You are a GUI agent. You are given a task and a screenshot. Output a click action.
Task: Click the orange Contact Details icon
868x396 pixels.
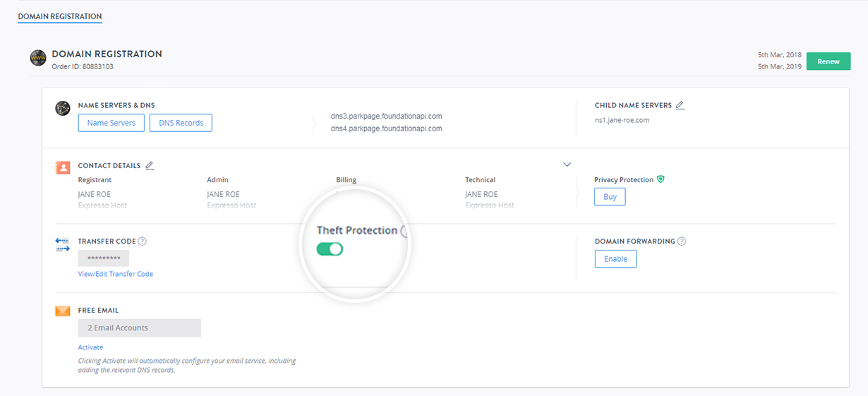pos(63,168)
